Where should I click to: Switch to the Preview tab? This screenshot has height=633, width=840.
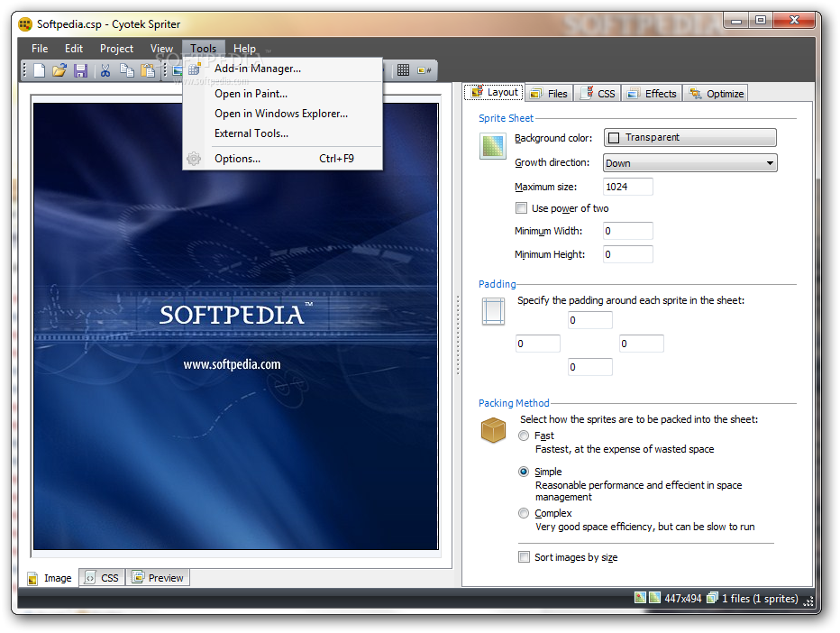click(x=158, y=578)
